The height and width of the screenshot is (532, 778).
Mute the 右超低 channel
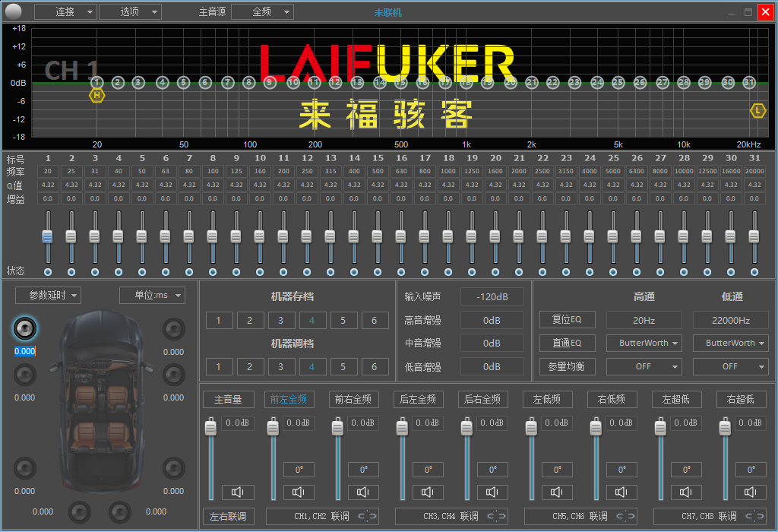point(750,492)
